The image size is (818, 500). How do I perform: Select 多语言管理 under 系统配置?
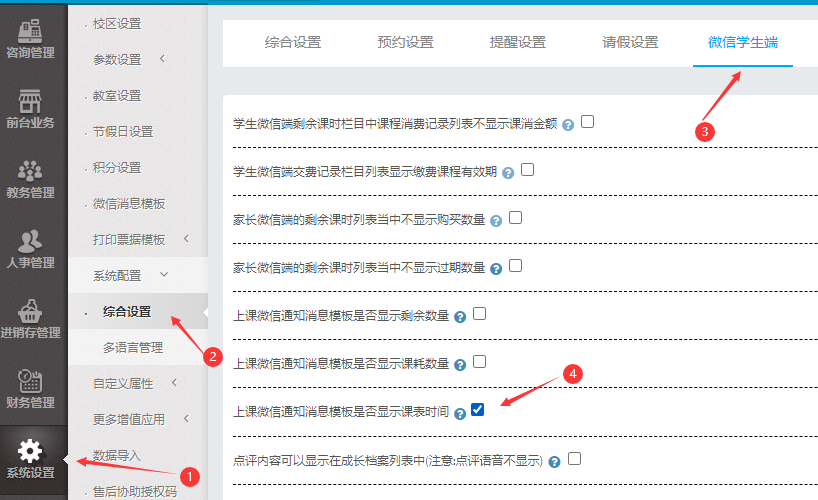point(133,348)
